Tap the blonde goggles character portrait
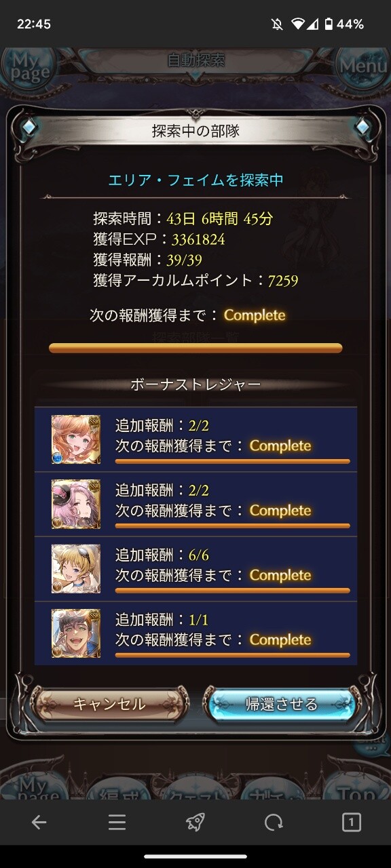 (75, 568)
